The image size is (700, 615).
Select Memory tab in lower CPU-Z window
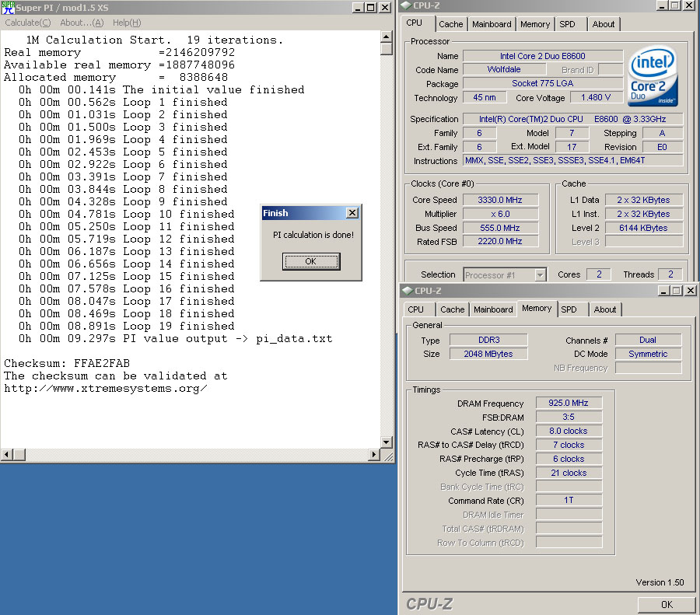tap(537, 308)
